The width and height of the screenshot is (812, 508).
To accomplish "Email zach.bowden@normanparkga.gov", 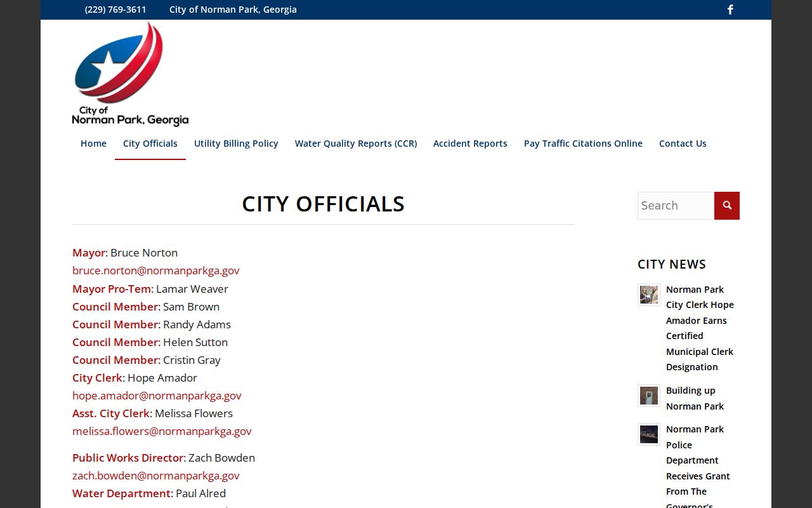I will pyautogui.click(x=156, y=476).
